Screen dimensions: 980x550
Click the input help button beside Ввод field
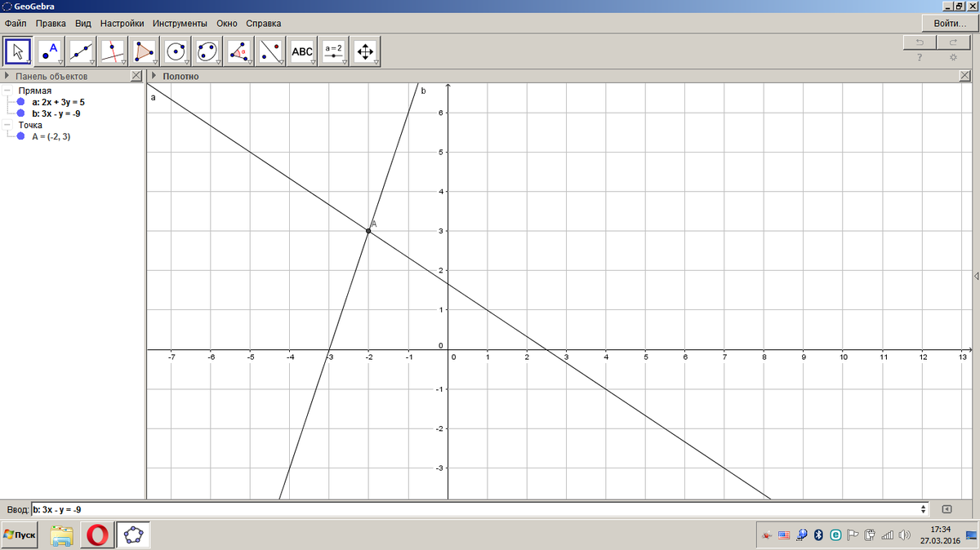pos(947,509)
